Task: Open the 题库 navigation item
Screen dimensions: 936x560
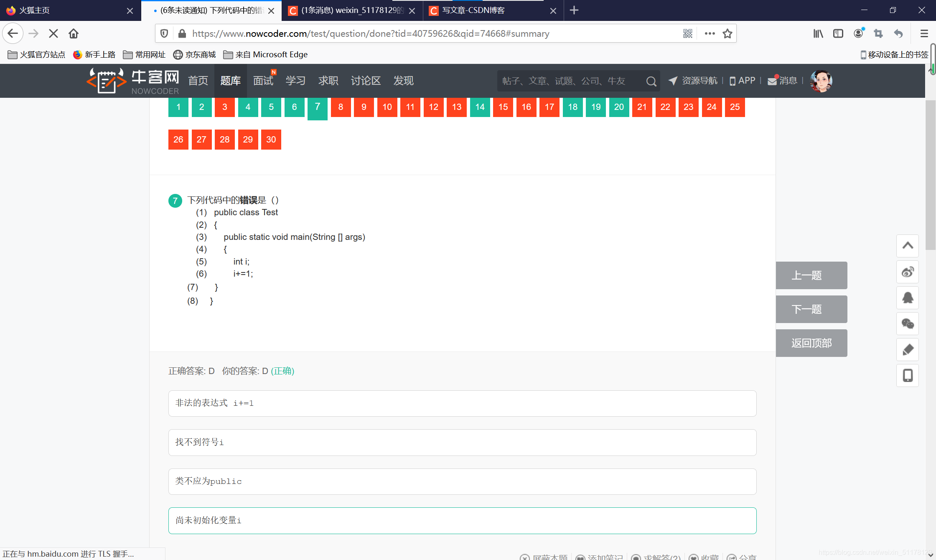Action: click(x=231, y=81)
